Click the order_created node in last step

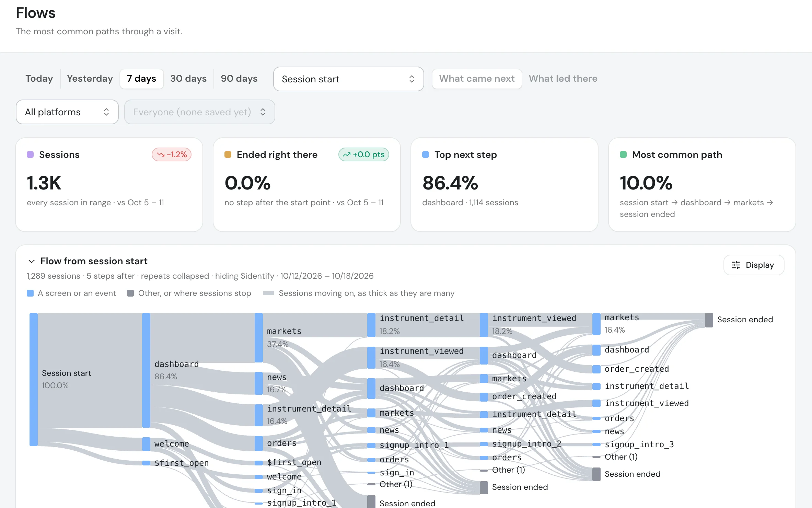tap(596, 369)
